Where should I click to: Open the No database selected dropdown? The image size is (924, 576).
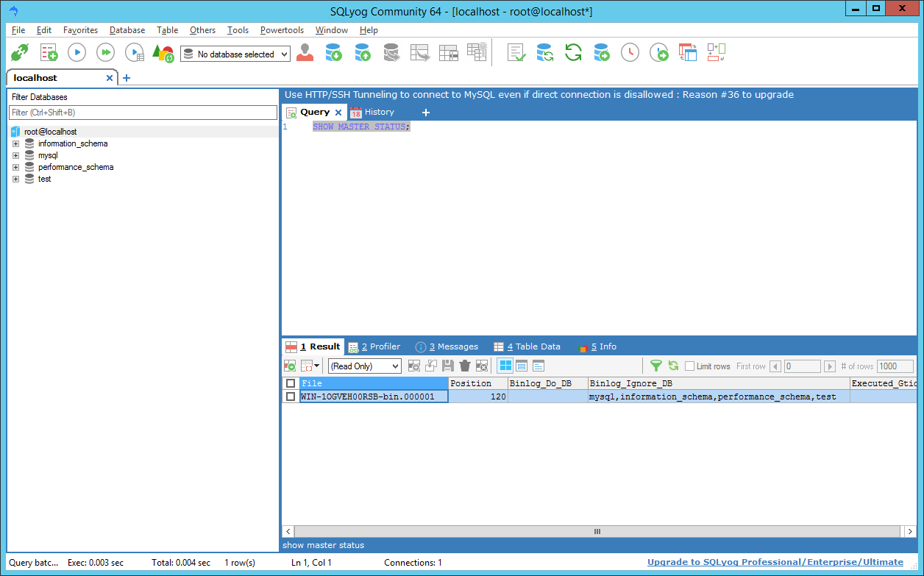point(235,54)
